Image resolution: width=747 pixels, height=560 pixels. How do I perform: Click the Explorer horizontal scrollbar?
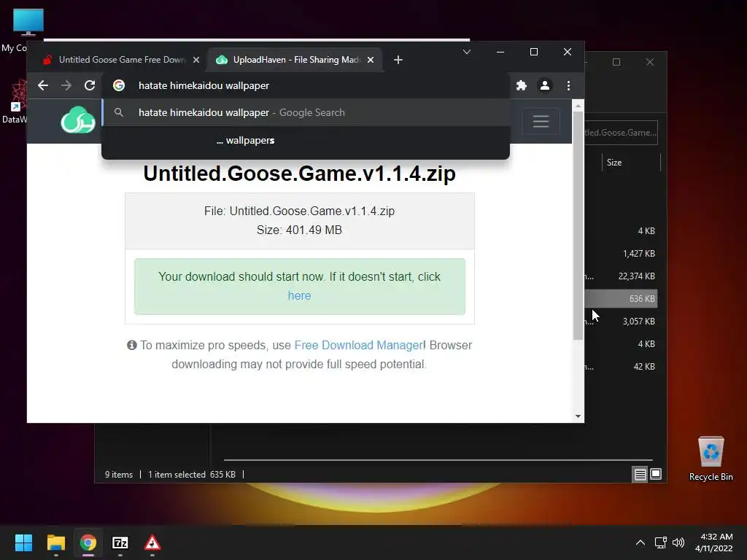438,460
